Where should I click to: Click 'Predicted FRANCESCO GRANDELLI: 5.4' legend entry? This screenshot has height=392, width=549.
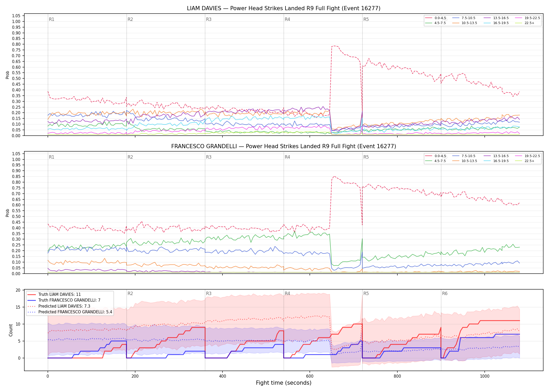click(70, 312)
